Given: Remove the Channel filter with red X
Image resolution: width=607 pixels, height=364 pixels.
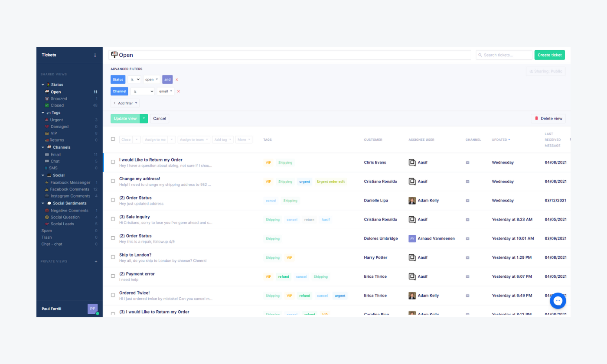Looking at the screenshot, I should pyautogui.click(x=178, y=91).
